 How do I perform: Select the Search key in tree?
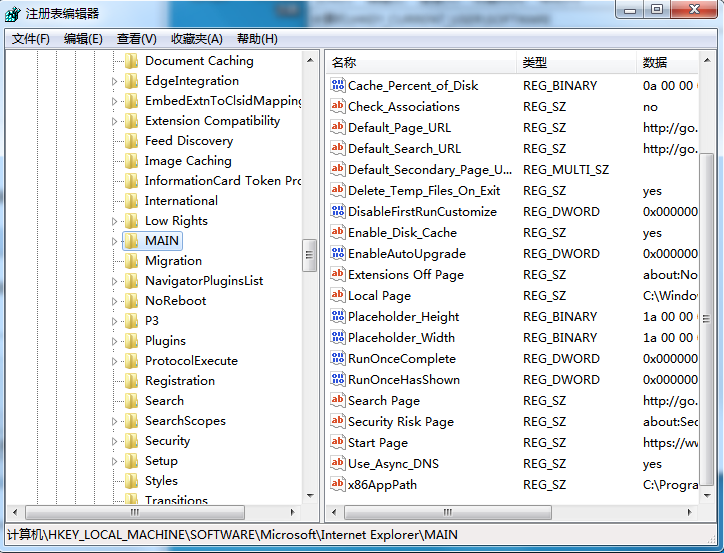click(164, 401)
